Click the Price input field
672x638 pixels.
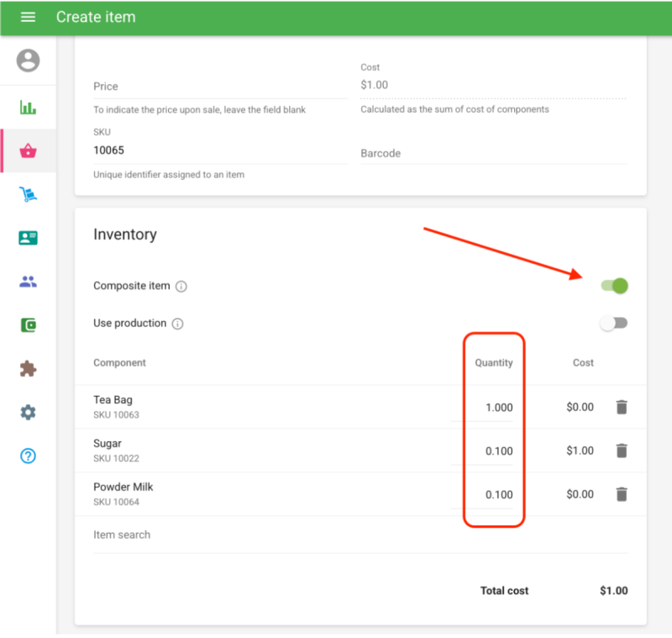tap(220, 87)
